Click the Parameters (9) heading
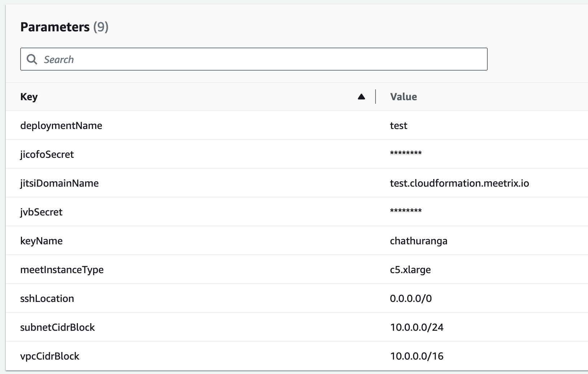Screen dimensions: 588x374 click(x=64, y=27)
